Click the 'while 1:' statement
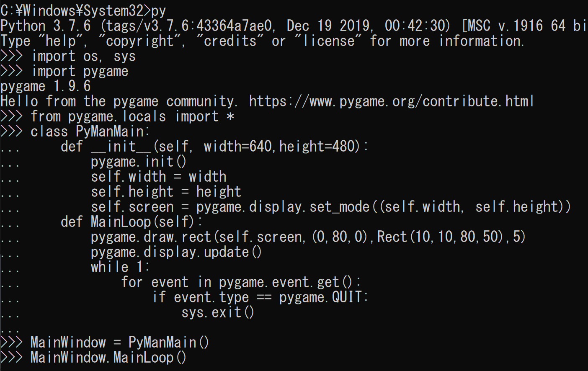The width and height of the screenshot is (588, 371). [x=120, y=267]
